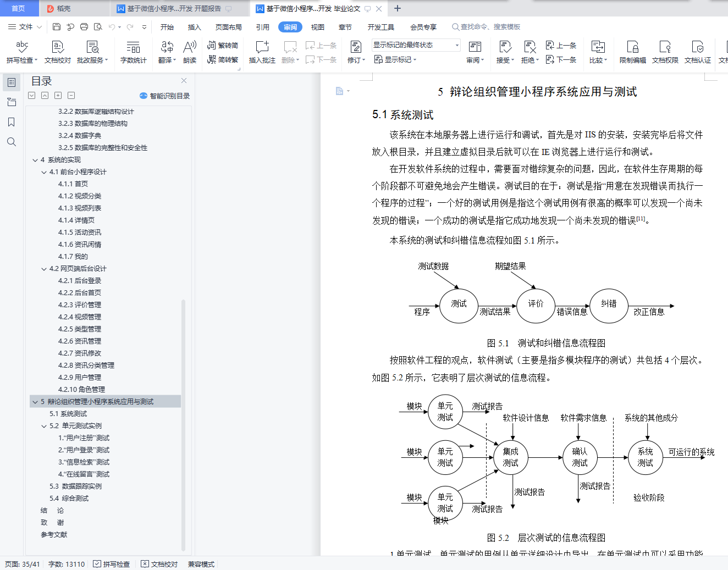Image resolution: width=728 pixels, height=570 pixels.
Task: Open 文档权限 document permissions
Action: 665,52
